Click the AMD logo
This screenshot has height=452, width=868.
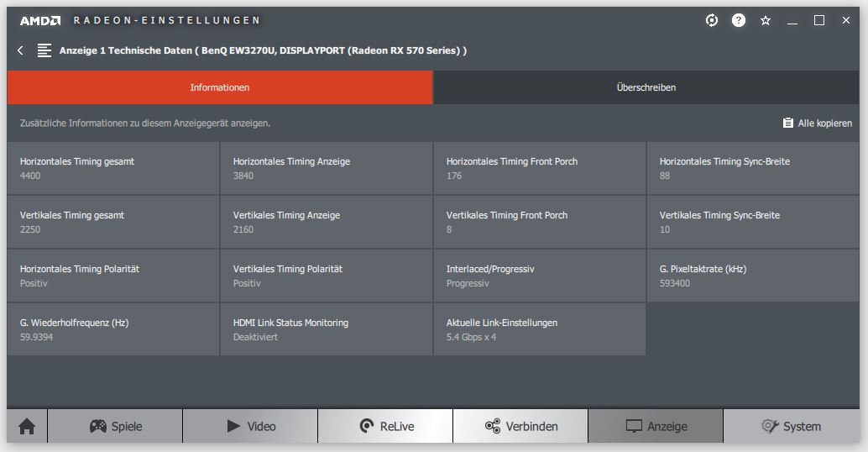(40, 20)
